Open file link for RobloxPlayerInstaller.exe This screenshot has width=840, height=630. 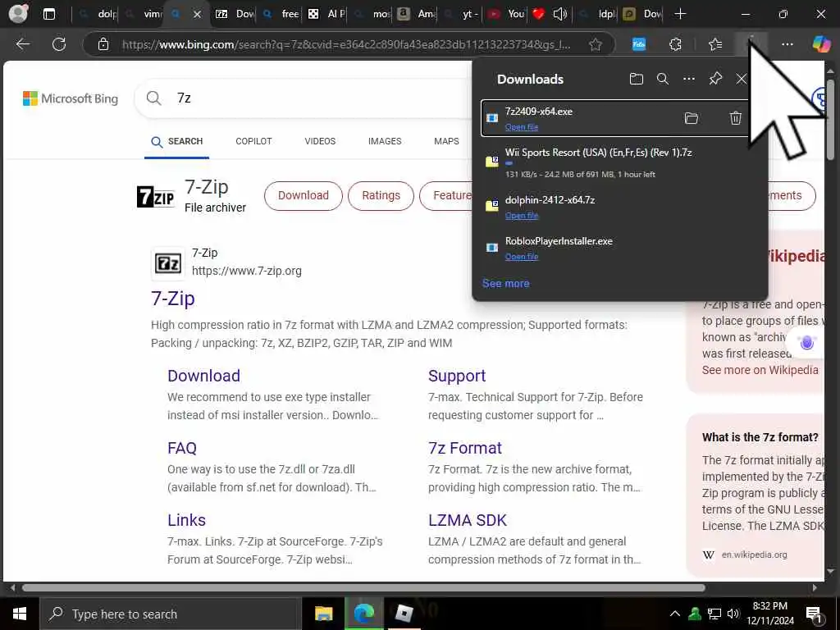pos(521,257)
